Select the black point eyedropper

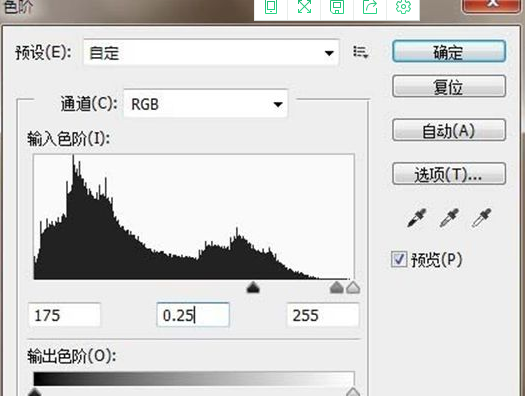[x=416, y=218]
